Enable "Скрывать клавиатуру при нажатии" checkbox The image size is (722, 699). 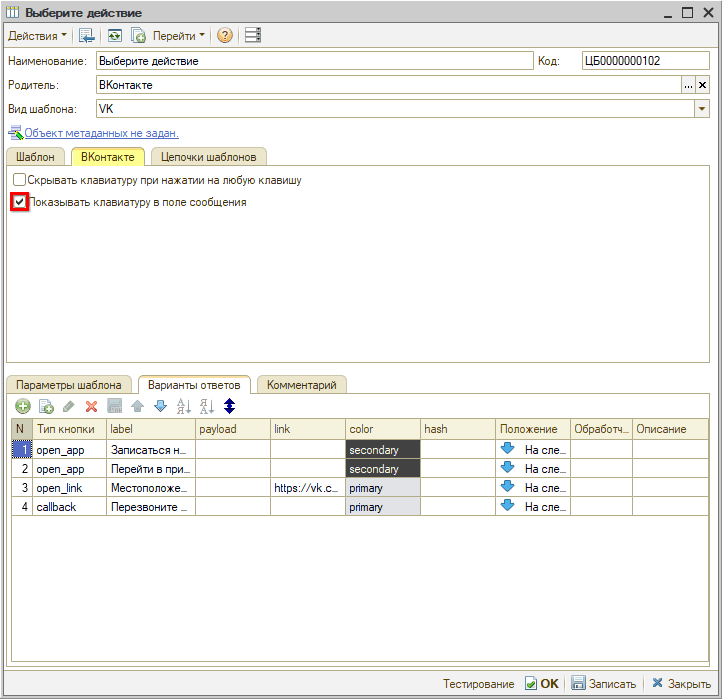[19, 180]
